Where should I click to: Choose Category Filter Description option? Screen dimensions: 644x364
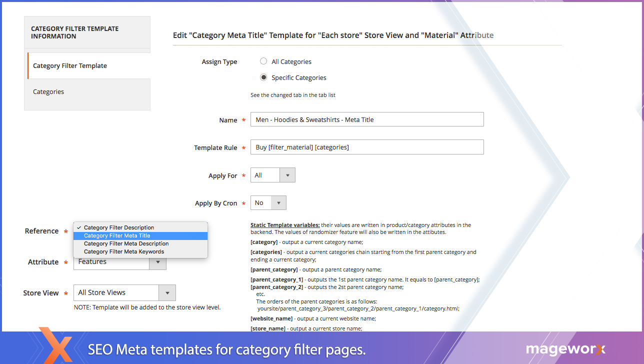point(140,227)
